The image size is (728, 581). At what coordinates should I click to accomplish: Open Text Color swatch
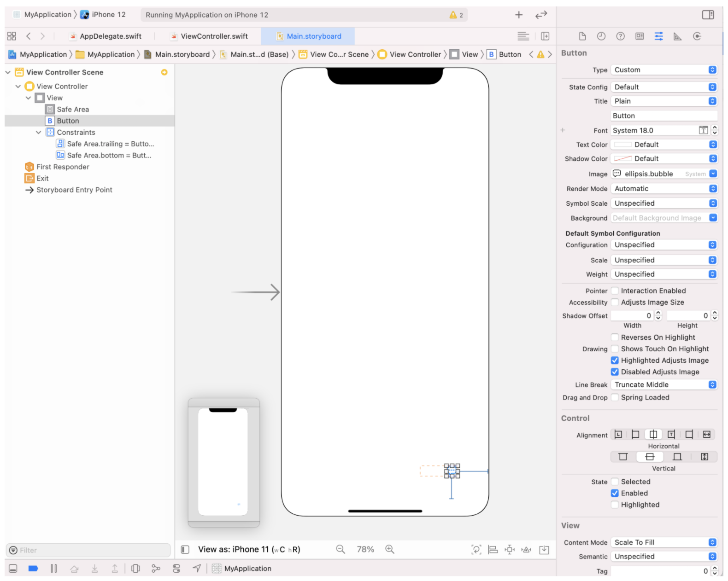pos(622,145)
